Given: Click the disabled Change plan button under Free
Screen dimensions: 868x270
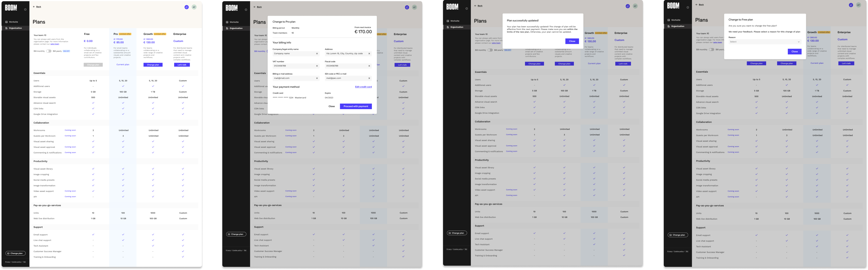Looking at the screenshot, I should (93, 65).
